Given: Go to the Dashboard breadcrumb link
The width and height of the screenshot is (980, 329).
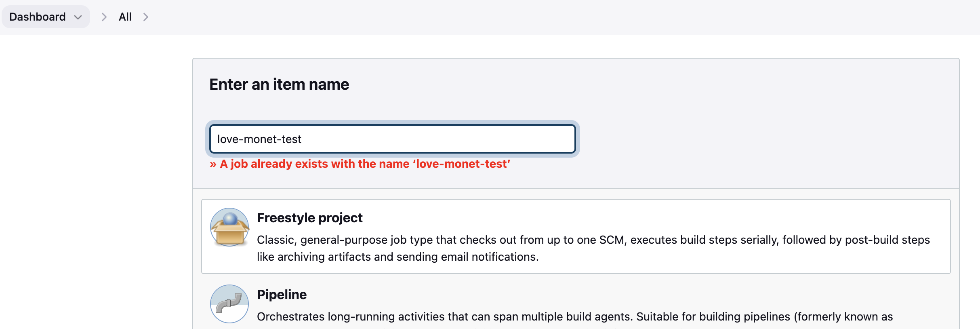Looking at the screenshot, I should [x=38, y=17].
